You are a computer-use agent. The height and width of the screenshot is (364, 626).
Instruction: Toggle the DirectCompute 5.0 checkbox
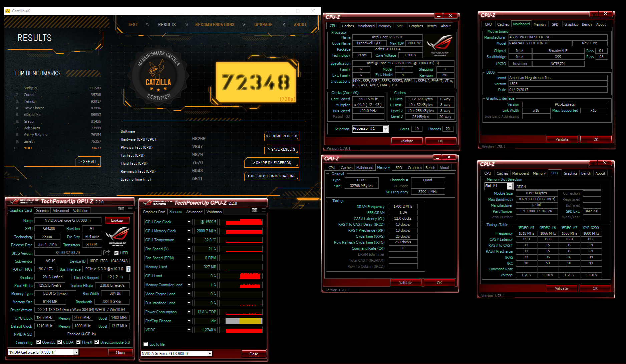click(x=96, y=342)
